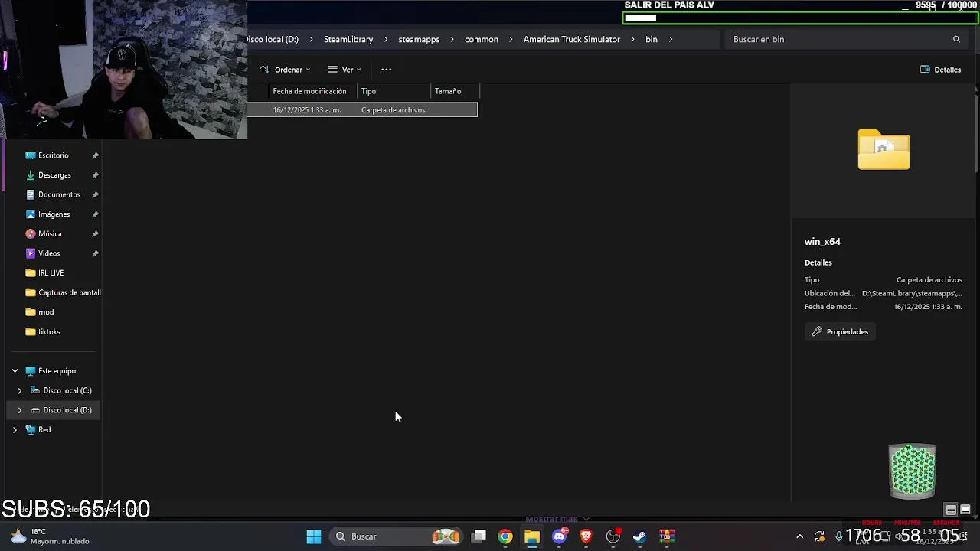
Task: Open Imágenes in the sidebar
Action: pyautogui.click(x=54, y=214)
